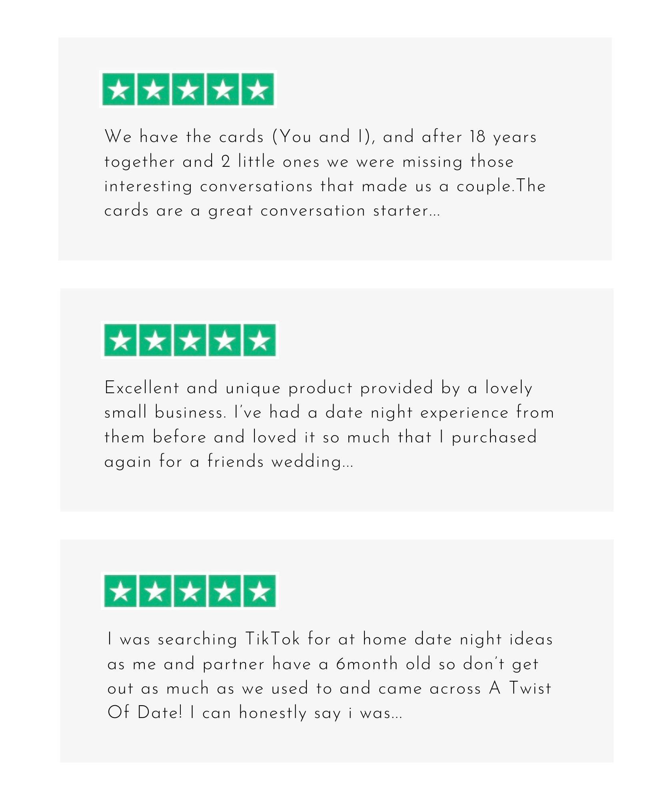Screen dimensions: 672x800
Task: Select the fourth star of the bottom review
Action: tap(224, 591)
